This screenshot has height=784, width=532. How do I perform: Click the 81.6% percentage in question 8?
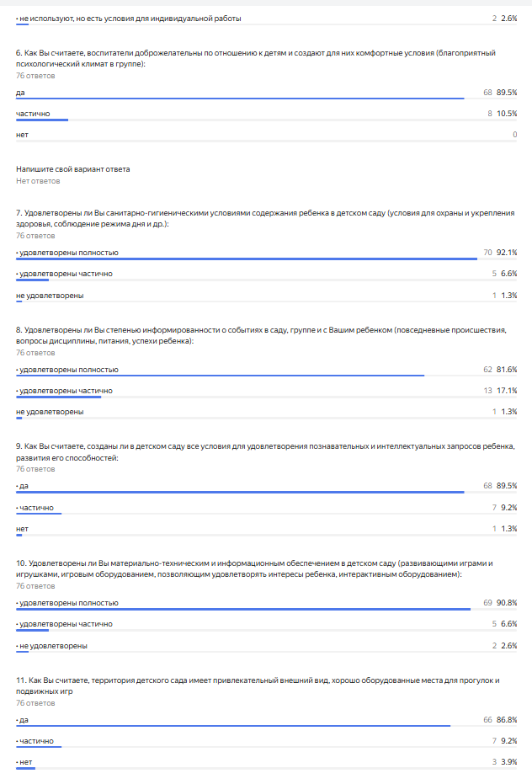507,370
